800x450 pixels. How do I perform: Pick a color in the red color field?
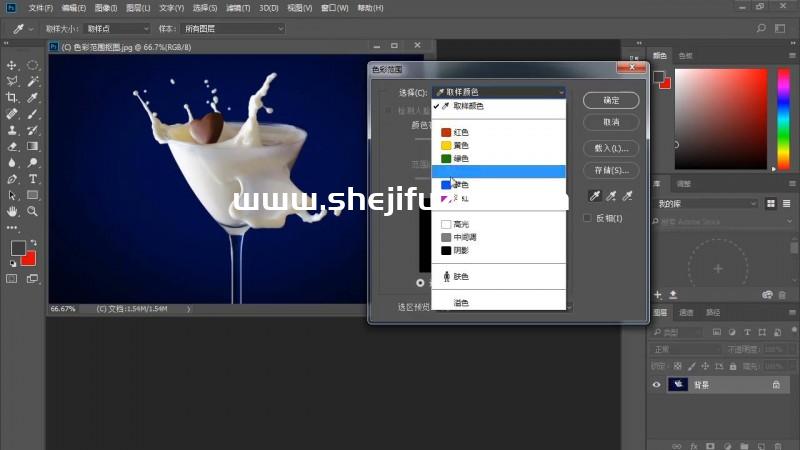tap(721, 119)
